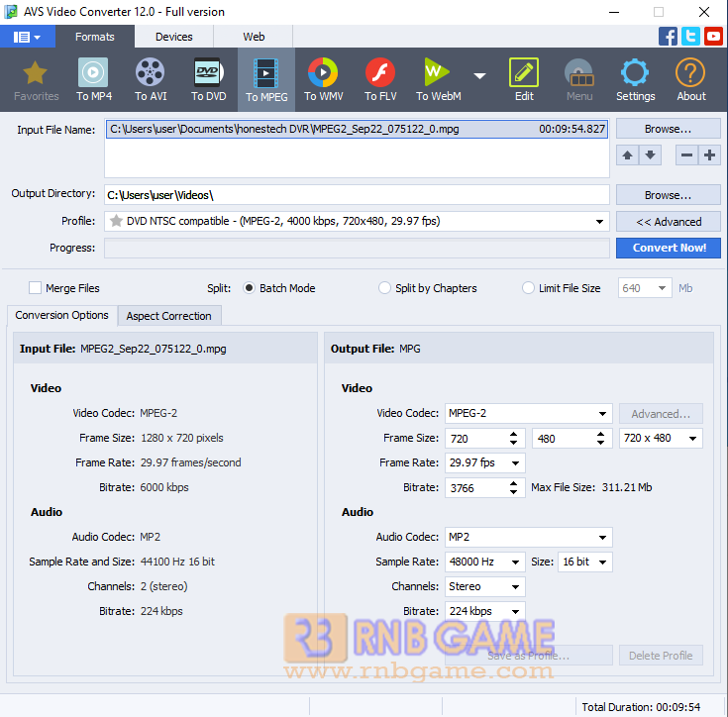Enable the Merge Files checkbox
The width and height of the screenshot is (728, 717).
tap(35, 288)
